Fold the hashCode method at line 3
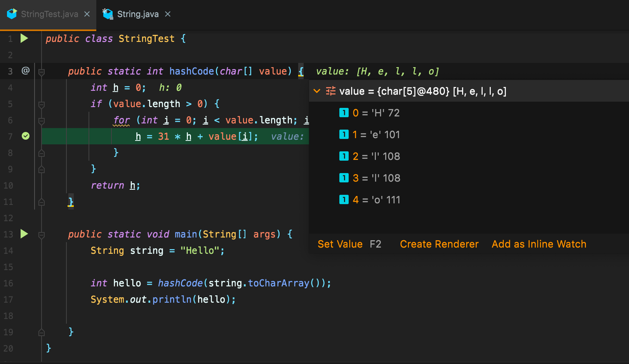The image size is (629, 364). click(42, 72)
